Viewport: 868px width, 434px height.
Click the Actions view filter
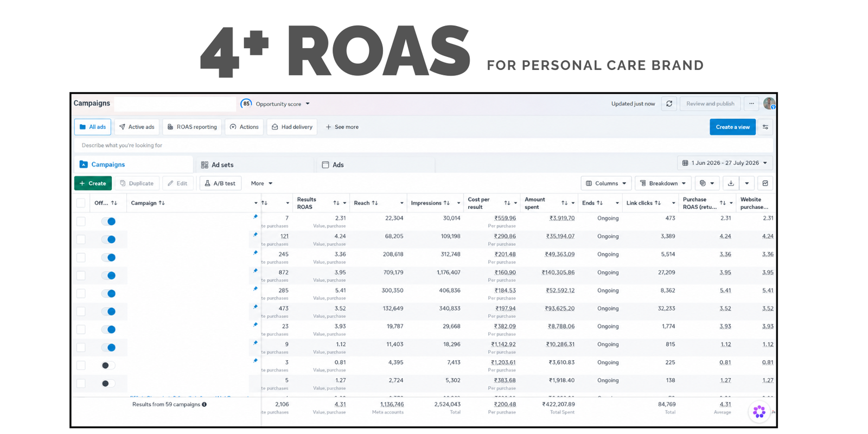tap(244, 127)
